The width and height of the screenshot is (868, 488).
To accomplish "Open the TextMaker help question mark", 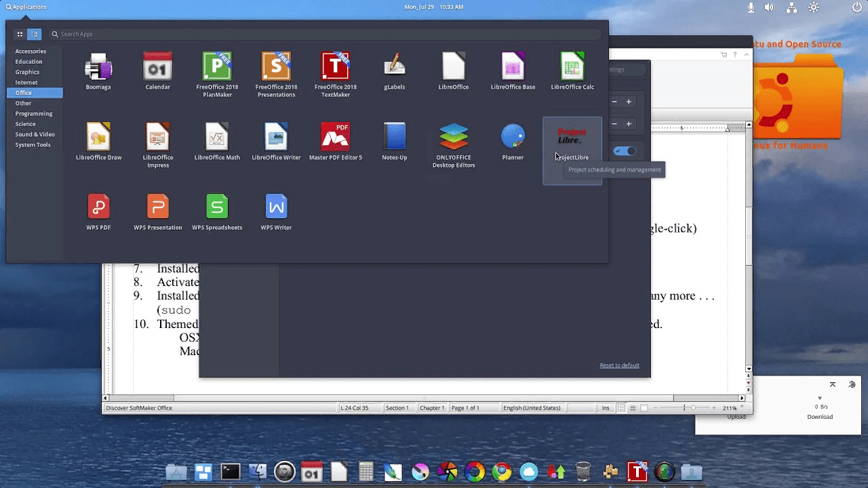I will point(734,54).
